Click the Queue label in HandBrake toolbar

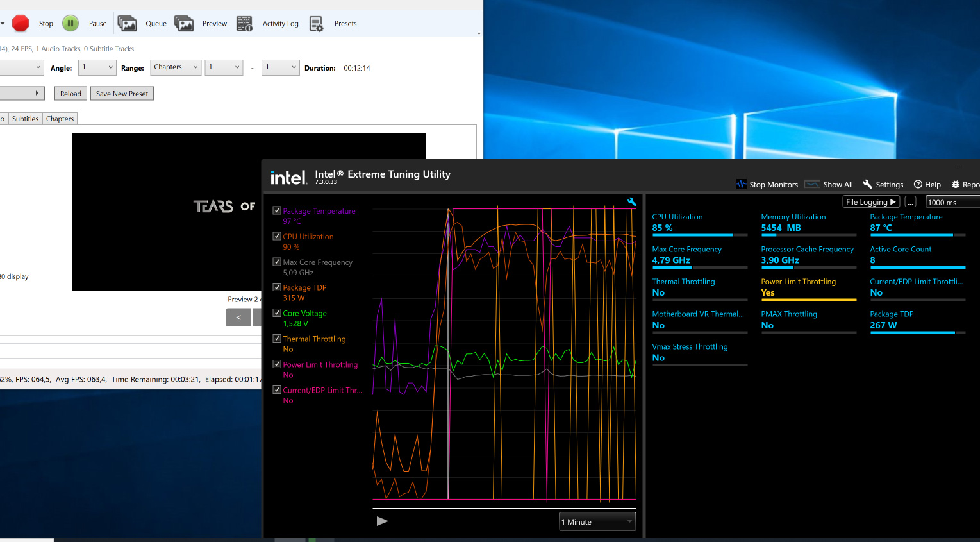(156, 24)
